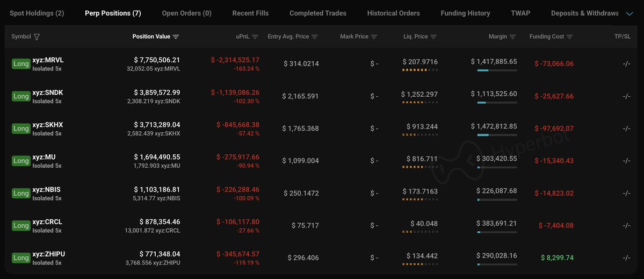Sort by Liq. Price icon
The image size is (644, 279).
pos(433,37)
